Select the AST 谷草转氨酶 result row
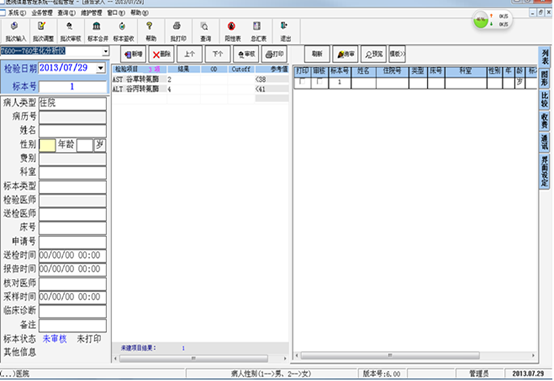 [x=200, y=79]
